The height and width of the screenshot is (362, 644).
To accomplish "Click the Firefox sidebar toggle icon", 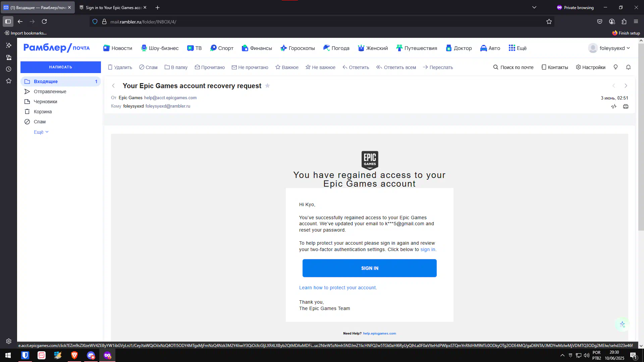I will coord(8,21).
